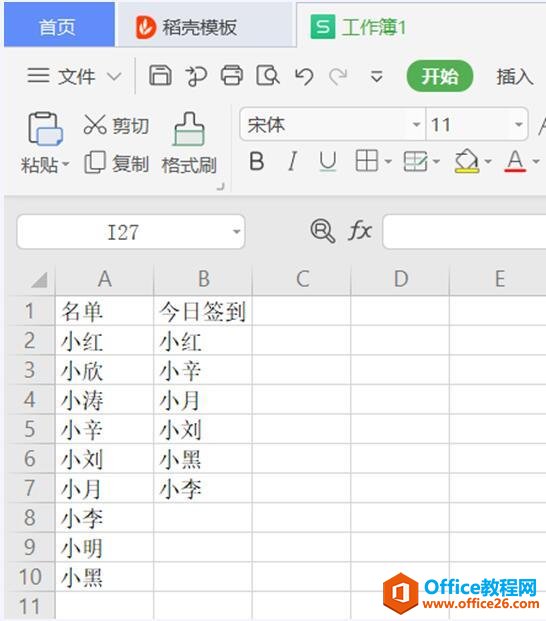Click the Borders icon
Viewport: 546px width, 621px height.
[367, 161]
